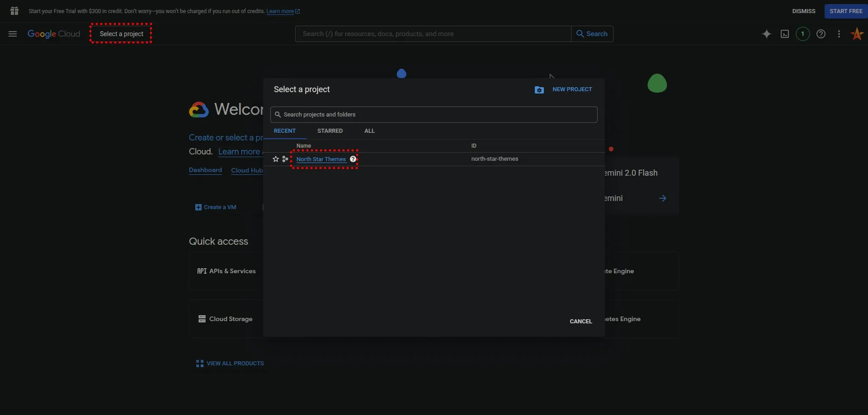Image resolution: width=868 pixels, height=415 pixels.
Task: Open Cloud Storage quick access card
Action: point(226,319)
